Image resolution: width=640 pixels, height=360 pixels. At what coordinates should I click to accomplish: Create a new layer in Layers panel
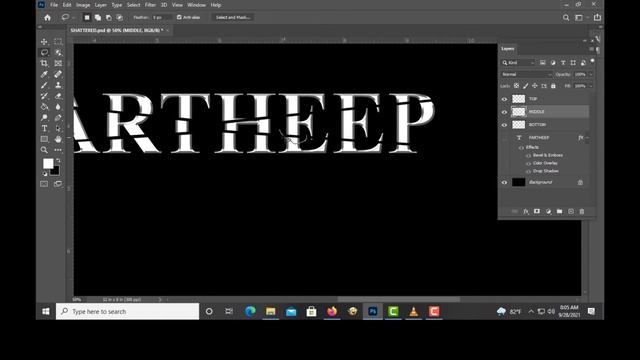571,211
